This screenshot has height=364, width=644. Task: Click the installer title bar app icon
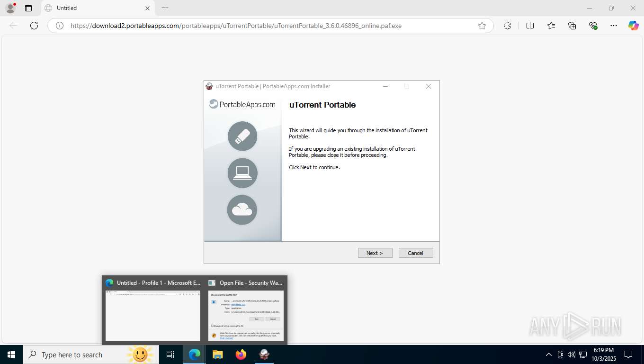pyautogui.click(x=209, y=86)
